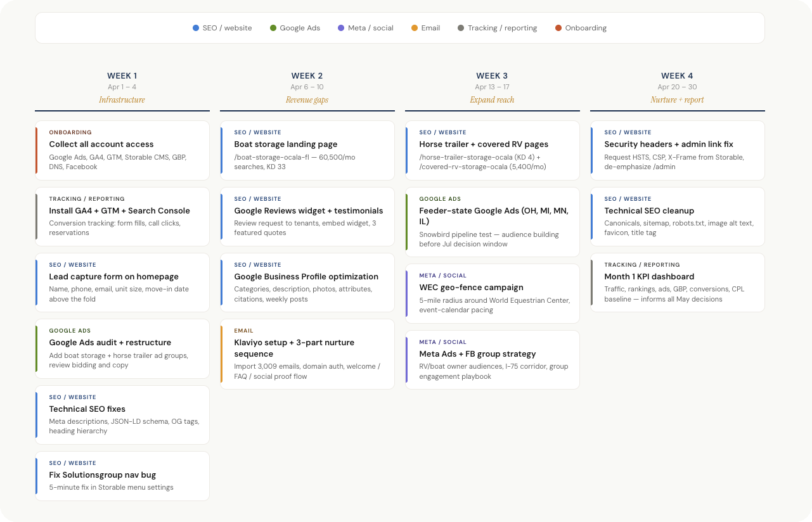812x522 pixels.
Task: Click the 'Meta descriptions, JSON-LD schema' text
Action: click(x=124, y=426)
